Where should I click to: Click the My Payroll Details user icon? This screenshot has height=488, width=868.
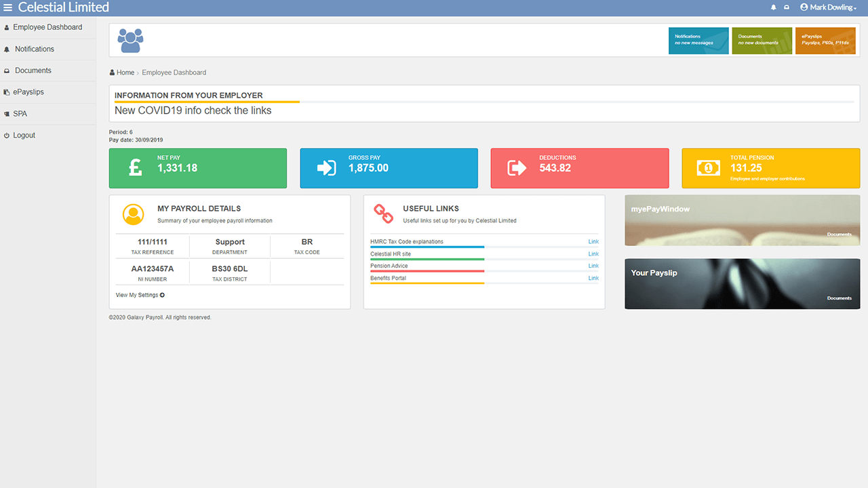(134, 214)
